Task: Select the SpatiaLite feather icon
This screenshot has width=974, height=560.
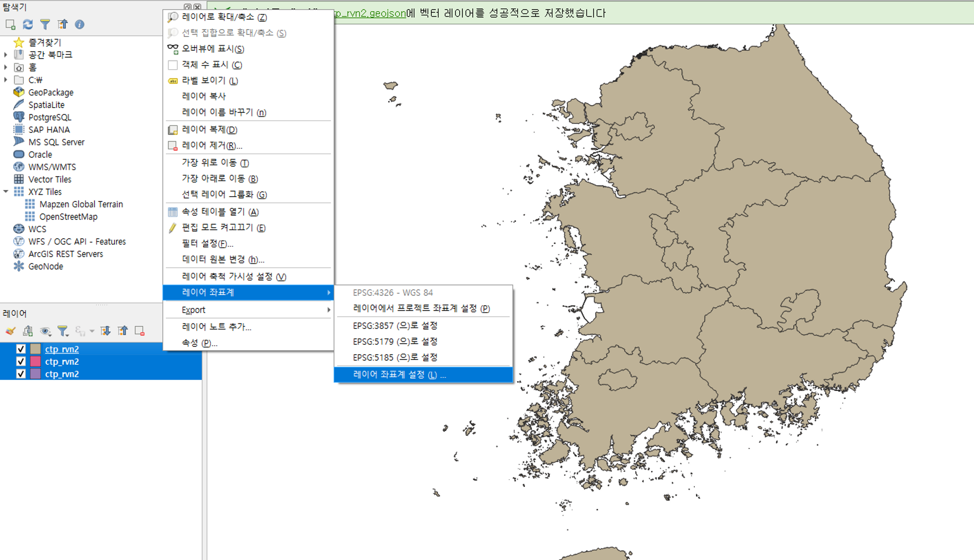Action: tap(19, 105)
